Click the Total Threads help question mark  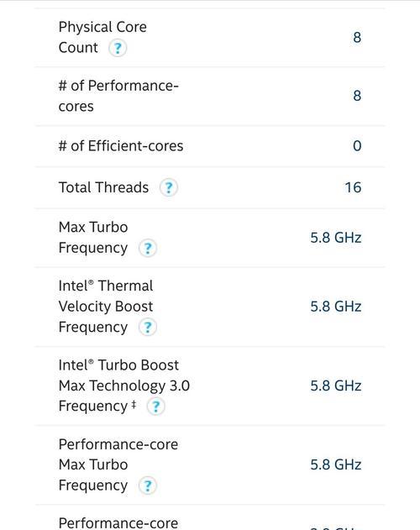pos(168,187)
